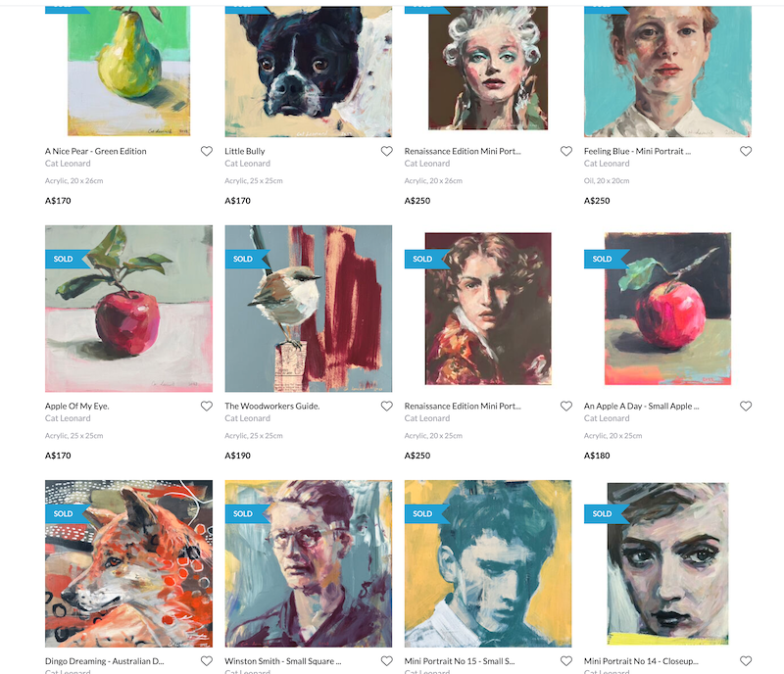
Task: Click heart beside Winston Smith - Small Square
Action: click(386, 661)
